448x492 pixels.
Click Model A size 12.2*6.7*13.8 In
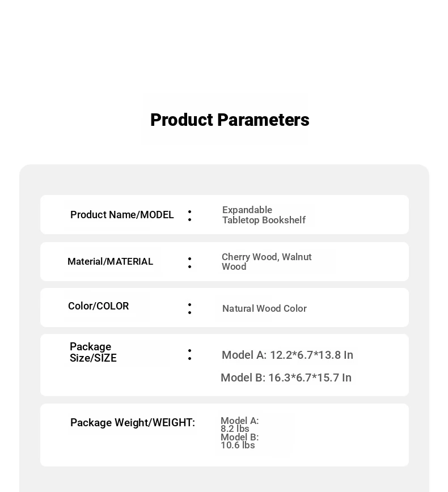point(288,355)
